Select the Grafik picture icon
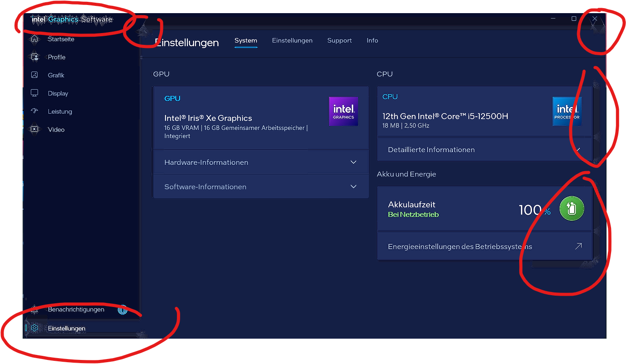 pyautogui.click(x=34, y=75)
